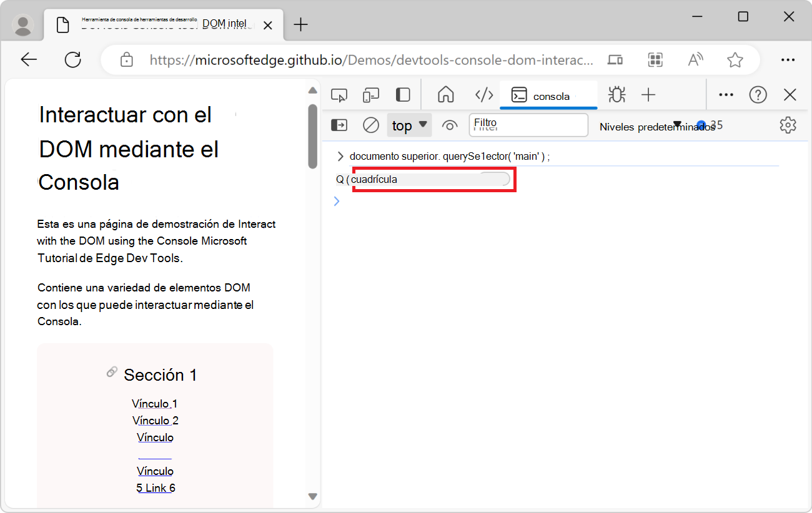Create a live expression with the eye icon
Image resolution: width=812 pixels, height=513 pixels.
(x=450, y=125)
